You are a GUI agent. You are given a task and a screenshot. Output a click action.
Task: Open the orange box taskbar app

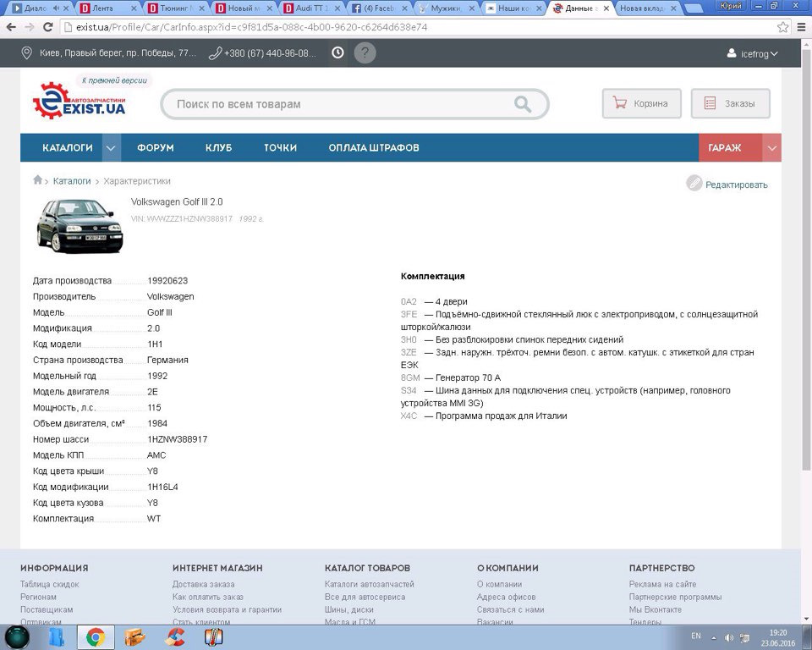pos(134,637)
